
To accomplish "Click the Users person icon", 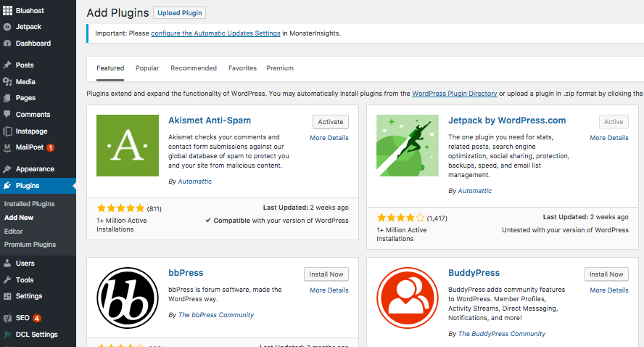I will pos(7,263).
